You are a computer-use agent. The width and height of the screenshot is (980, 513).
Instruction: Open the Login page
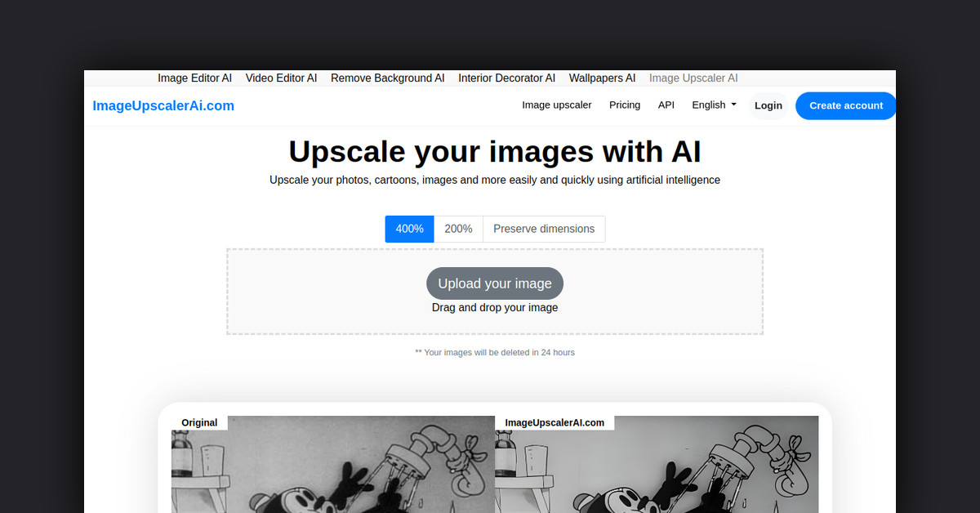[768, 105]
